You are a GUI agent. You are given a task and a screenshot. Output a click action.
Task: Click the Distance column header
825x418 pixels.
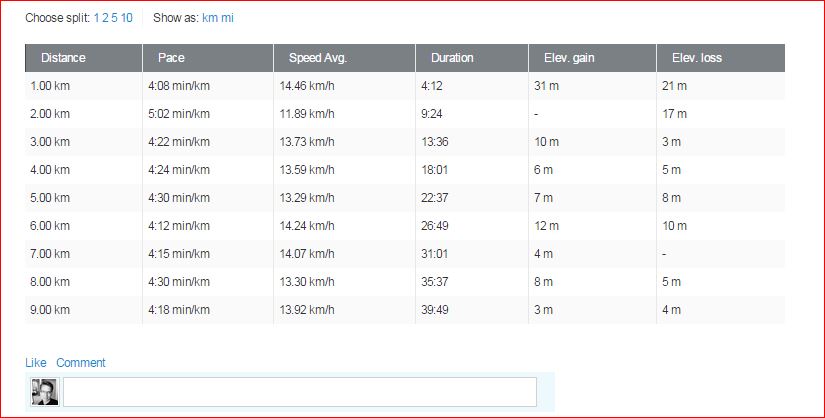click(x=63, y=58)
